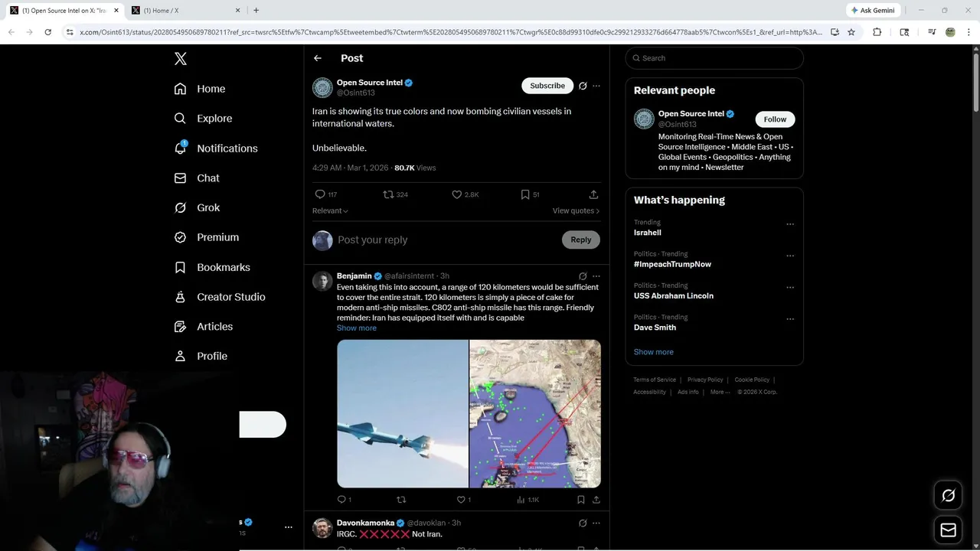Repost Benjamin's reply
The width and height of the screenshot is (980, 551).
tap(401, 500)
